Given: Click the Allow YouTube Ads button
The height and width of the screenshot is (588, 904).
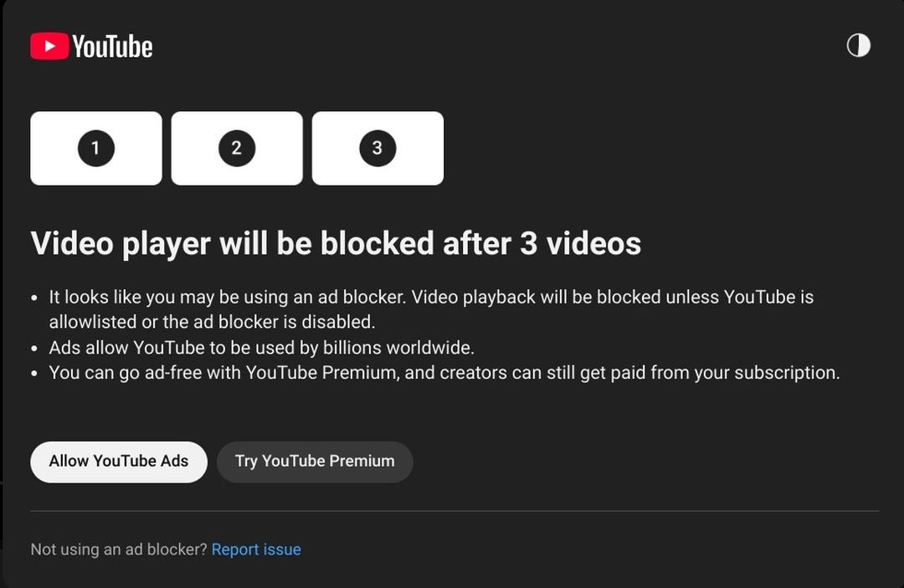Looking at the screenshot, I should pos(119,462).
